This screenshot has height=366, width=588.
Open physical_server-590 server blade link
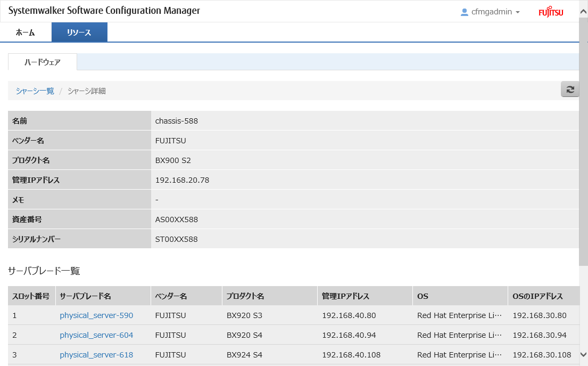coord(96,315)
